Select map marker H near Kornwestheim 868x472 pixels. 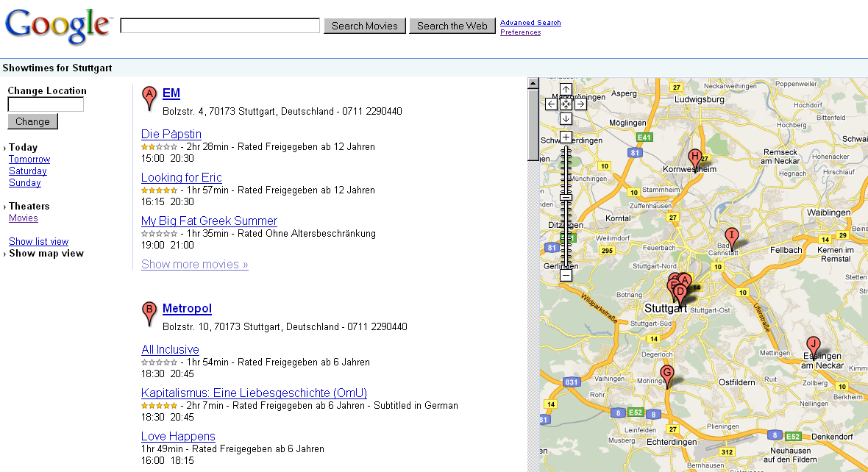(694, 157)
